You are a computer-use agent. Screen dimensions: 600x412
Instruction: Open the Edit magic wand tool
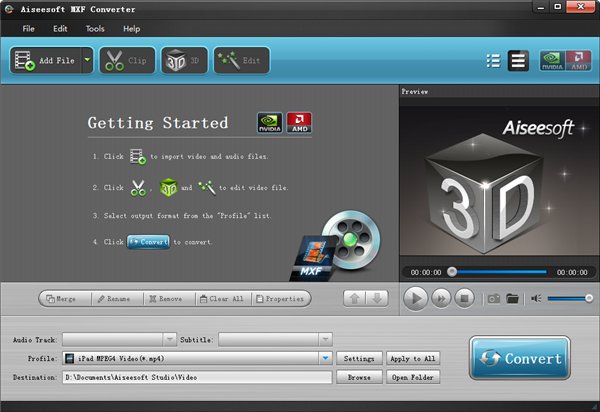coord(241,60)
